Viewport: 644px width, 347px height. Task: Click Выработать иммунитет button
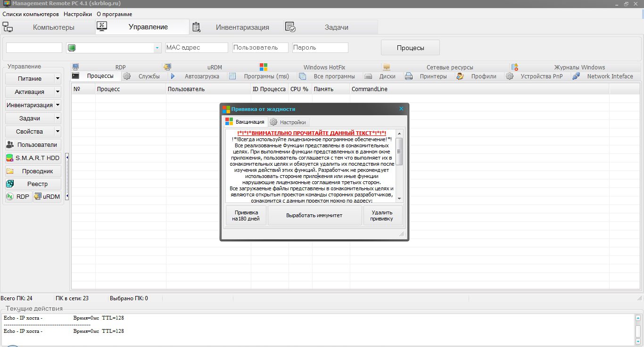coord(314,215)
